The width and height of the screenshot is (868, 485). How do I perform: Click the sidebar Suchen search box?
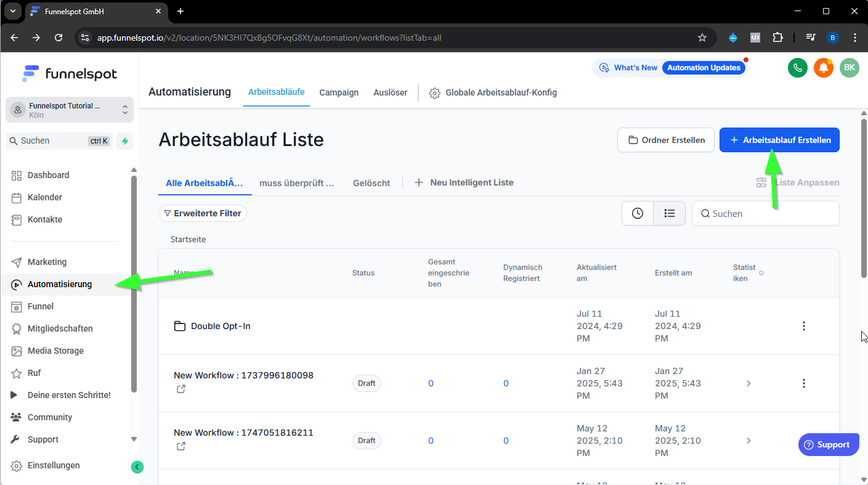[60, 141]
